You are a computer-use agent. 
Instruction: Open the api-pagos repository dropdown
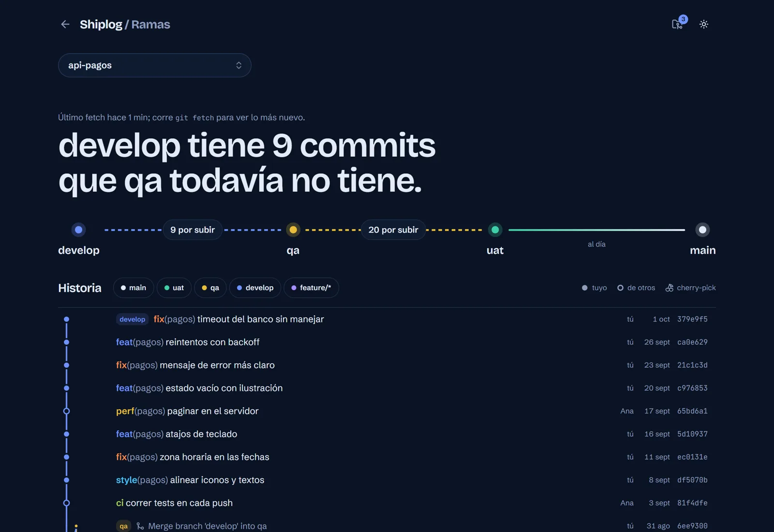pos(155,65)
